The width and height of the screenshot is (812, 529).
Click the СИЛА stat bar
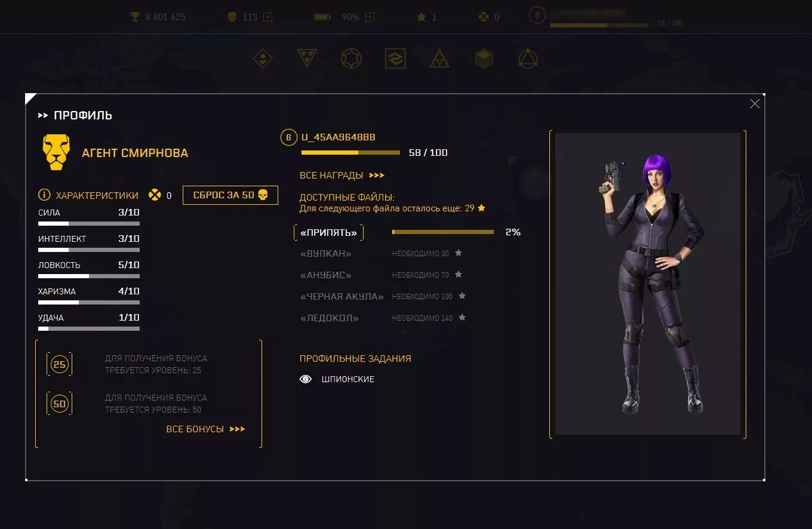[89, 223]
